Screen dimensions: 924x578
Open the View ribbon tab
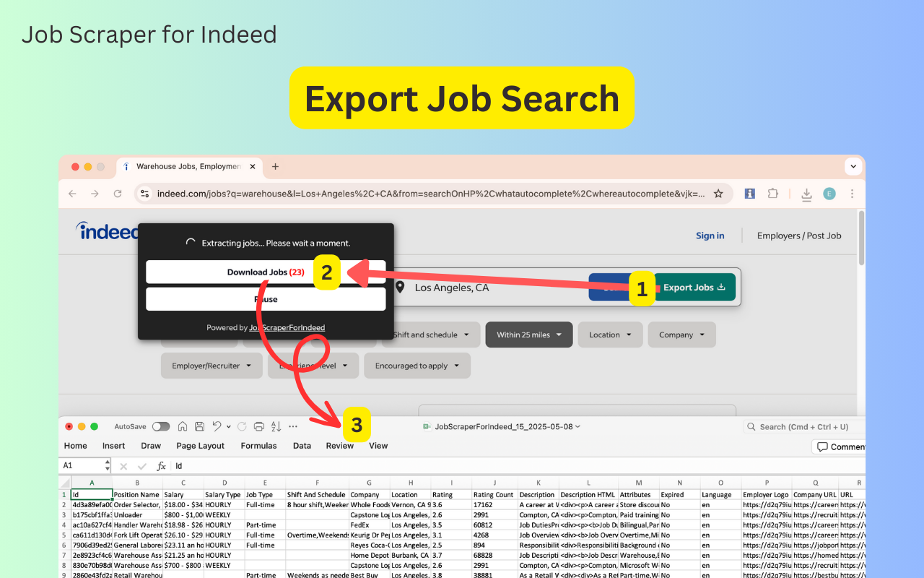point(378,446)
